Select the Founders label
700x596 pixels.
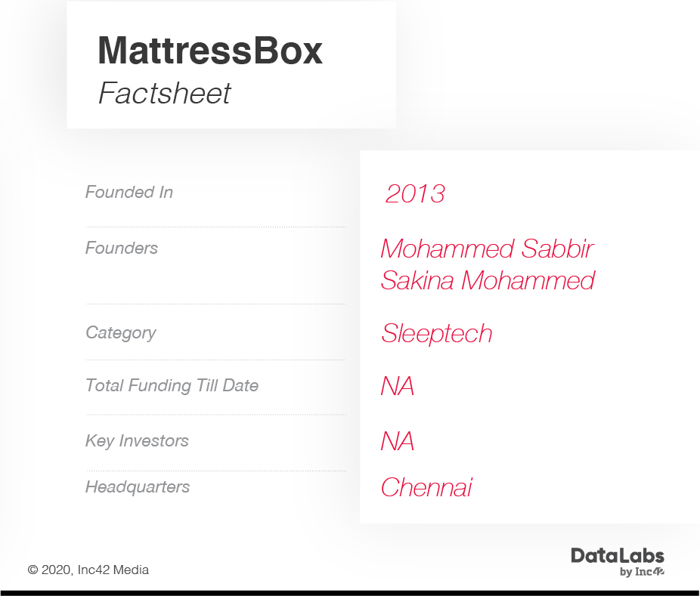pyautogui.click(x=122, y=249)
